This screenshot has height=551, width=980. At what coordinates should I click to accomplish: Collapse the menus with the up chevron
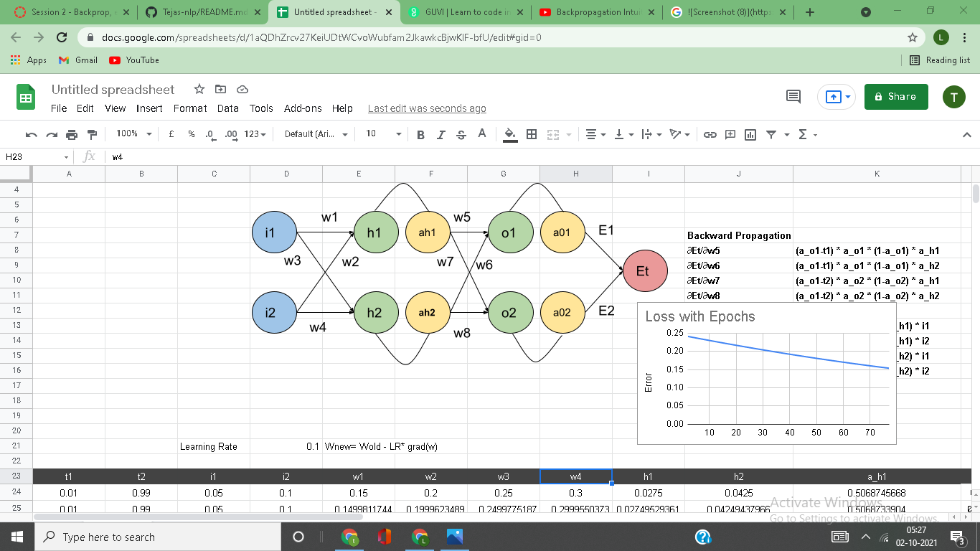pos(966,134)
